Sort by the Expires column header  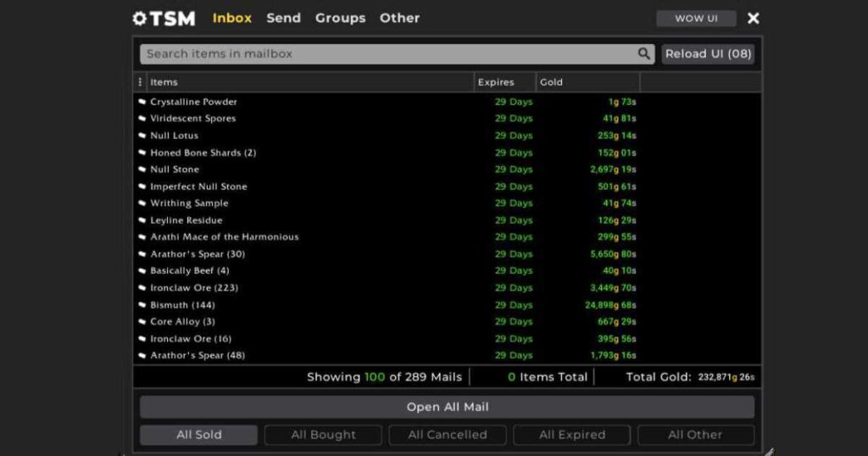point(496,82)
